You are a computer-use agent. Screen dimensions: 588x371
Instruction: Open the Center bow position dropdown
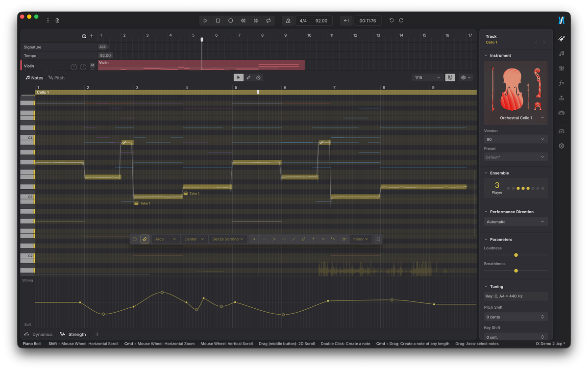pyautogui.click(x=194, y=239)
